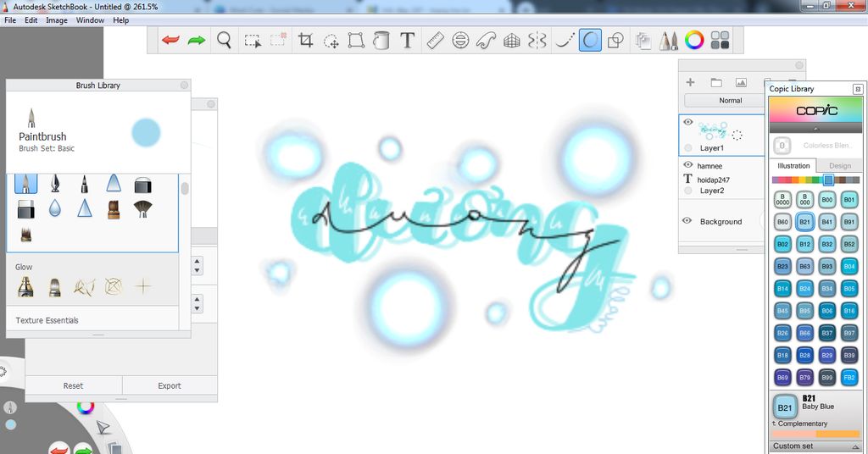Screen dimensions: 868x454
Task: Open the File menu
Action: (x=10, y=20)
